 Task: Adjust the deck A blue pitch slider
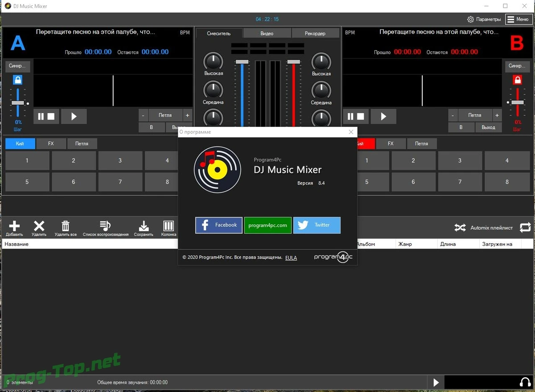click(x=18, y=102)
